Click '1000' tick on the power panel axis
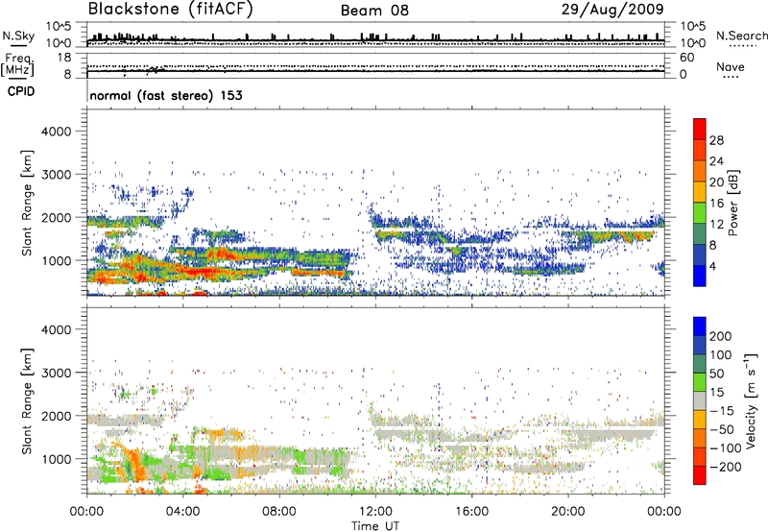 point(57,260)
